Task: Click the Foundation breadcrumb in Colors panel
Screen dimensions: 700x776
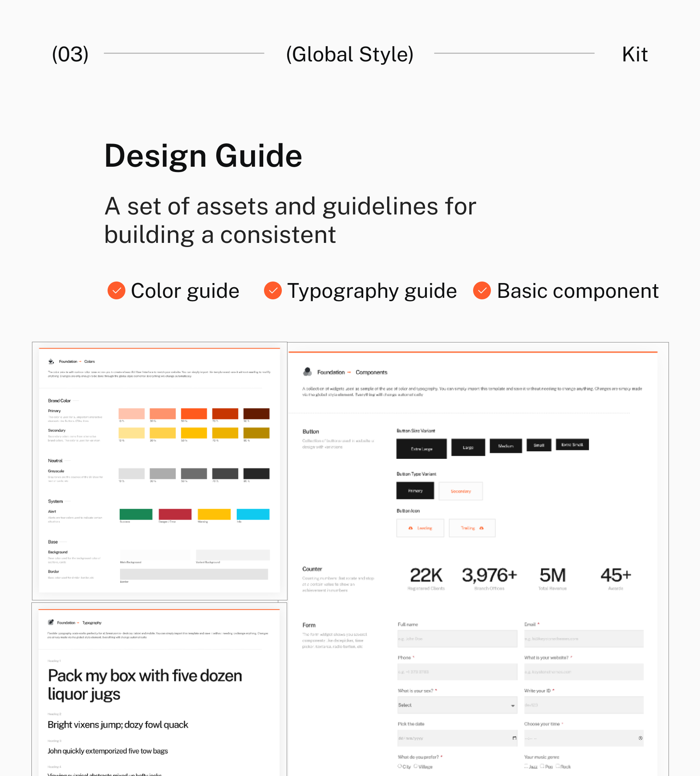Action: pos(68,361)
